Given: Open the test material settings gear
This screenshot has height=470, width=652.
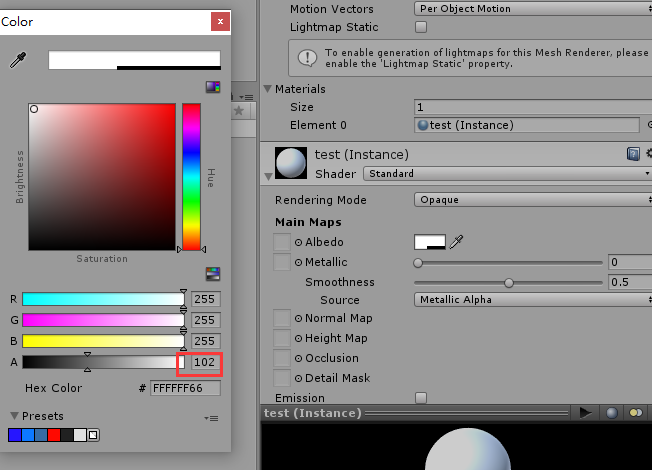Looking at the screenshot, I should [x=649, y=154].
